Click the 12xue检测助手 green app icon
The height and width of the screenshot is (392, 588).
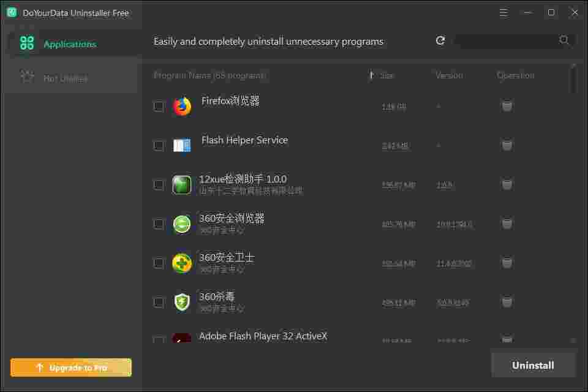click(x=181, y=184)
